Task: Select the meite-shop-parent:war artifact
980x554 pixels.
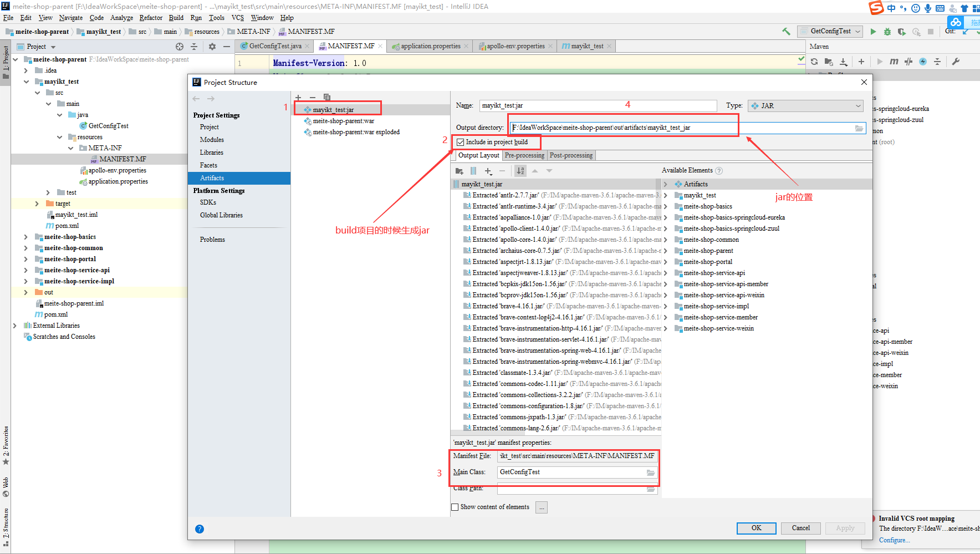Action: (x=343, y=121)
